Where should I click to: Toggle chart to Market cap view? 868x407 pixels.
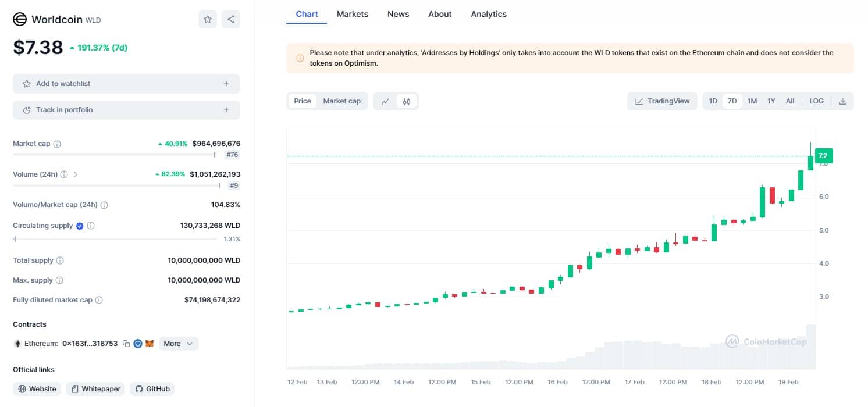tap(341, 101)
